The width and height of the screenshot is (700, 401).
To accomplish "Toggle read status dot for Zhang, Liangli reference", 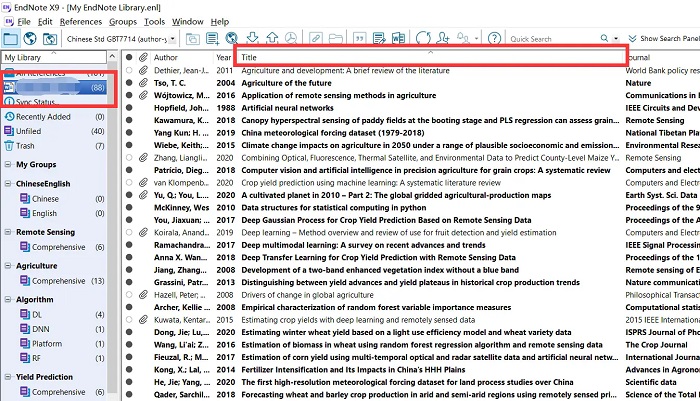I will tap(129, 158).
